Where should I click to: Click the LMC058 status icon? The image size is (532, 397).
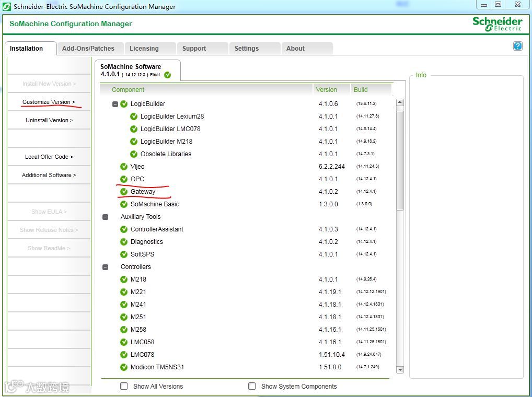pyautogui.click(x=124, y=342)
